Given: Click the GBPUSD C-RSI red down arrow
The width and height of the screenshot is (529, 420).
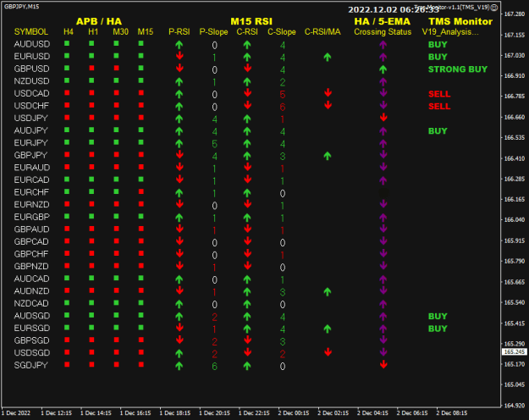Looking at the screenshot, I should (x=247, y=69).
